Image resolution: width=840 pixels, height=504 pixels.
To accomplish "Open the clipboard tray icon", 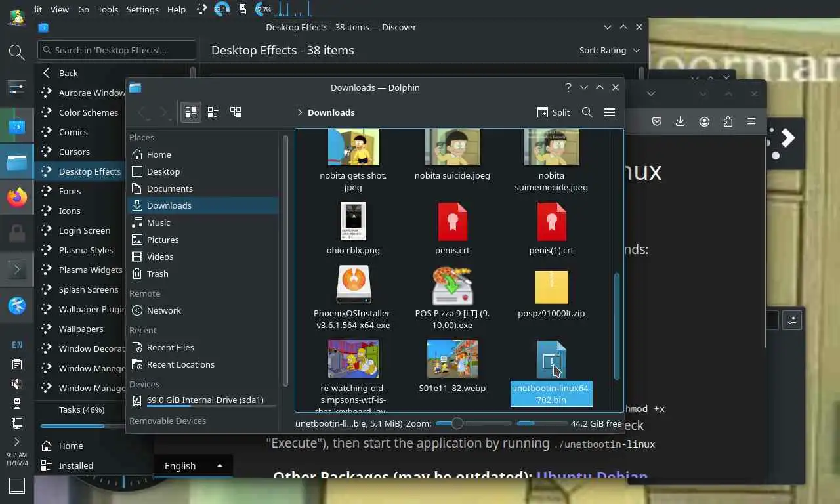I will (x=17, y=364).
